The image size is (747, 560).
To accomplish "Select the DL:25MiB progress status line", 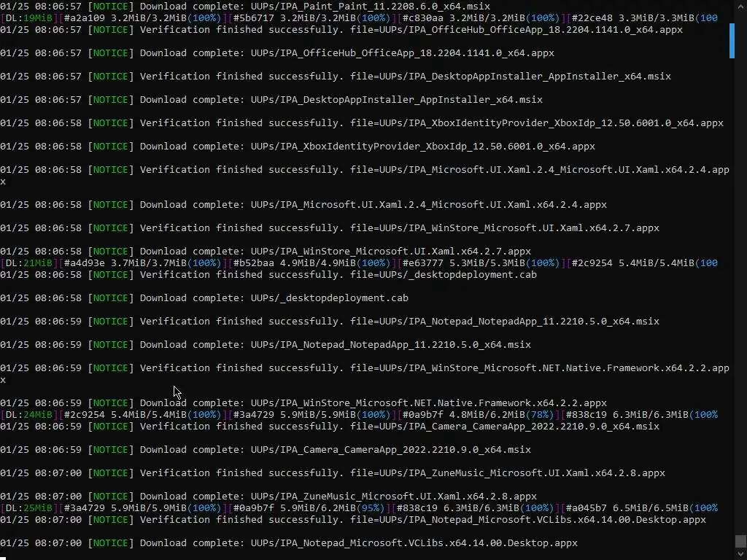I will [359, 508].
